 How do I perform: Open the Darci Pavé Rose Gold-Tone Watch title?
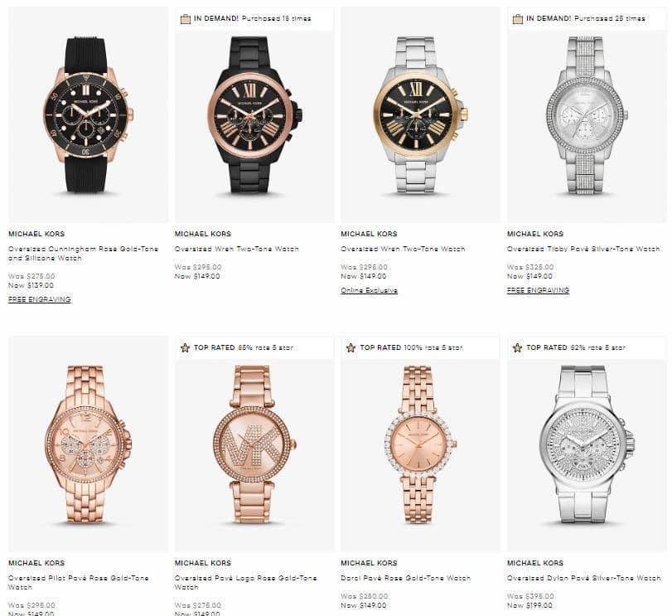point(405,578)
